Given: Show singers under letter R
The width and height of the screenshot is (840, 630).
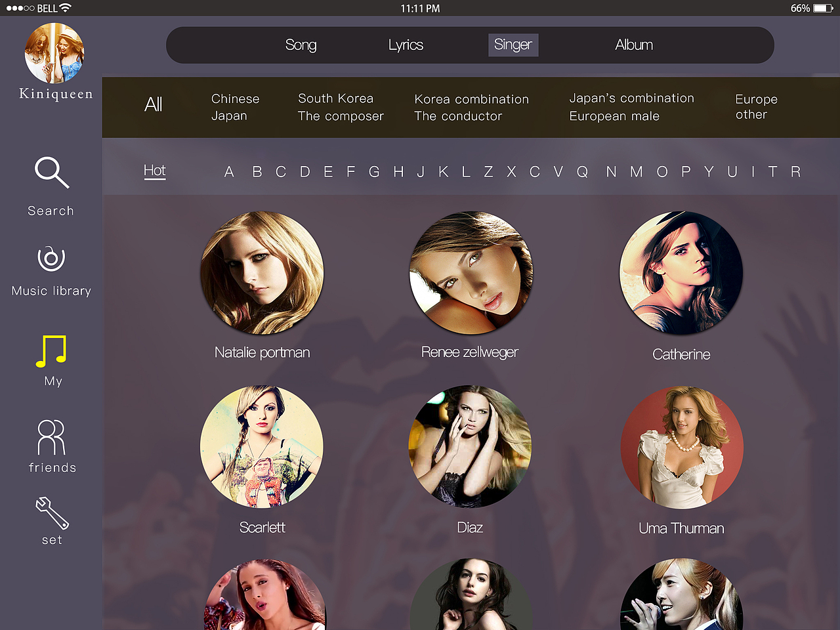Looking at the screenshot, I should click(795, 172).
